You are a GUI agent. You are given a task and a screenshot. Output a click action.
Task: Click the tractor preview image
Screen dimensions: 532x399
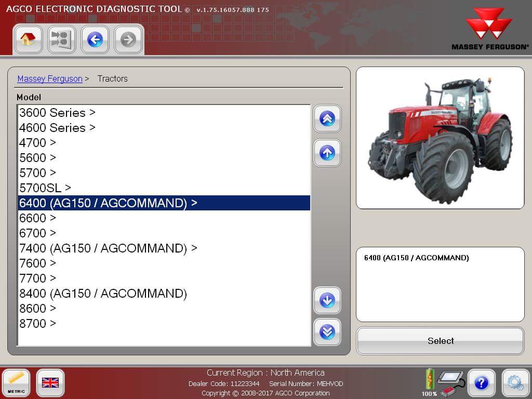pyautogui.click(x=440, y=138)
